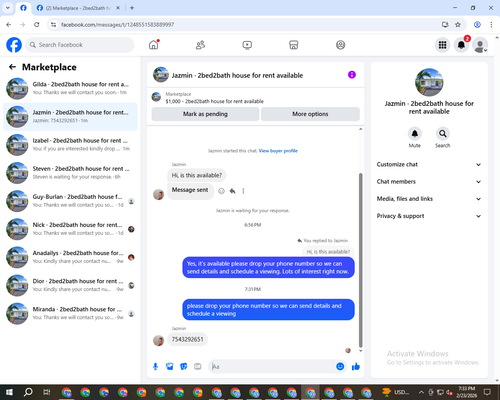Image resolution: width=500 pixels, height=400 pixels.
Task: Open the Miranda conversation
Action: [70, 313]
